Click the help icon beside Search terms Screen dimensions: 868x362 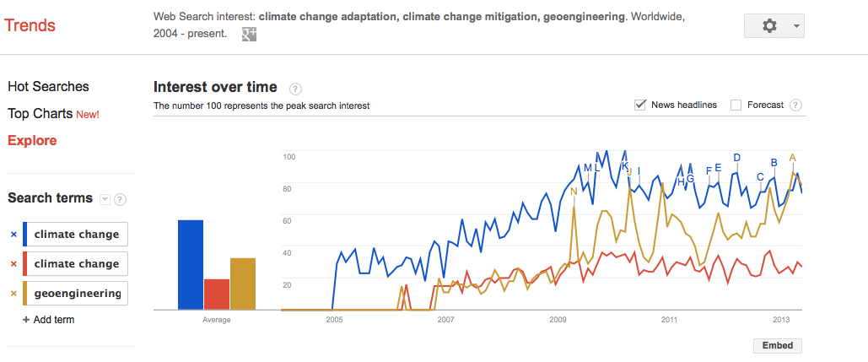120,199
